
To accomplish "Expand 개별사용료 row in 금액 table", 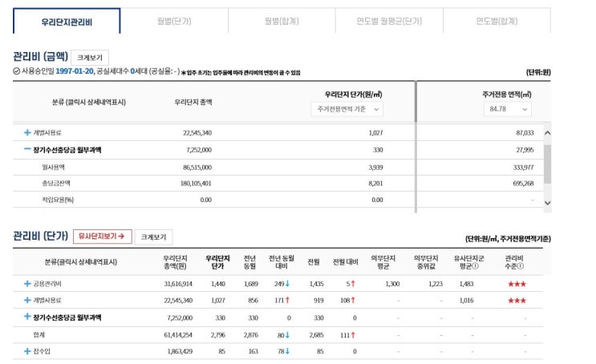I will 27,132.
